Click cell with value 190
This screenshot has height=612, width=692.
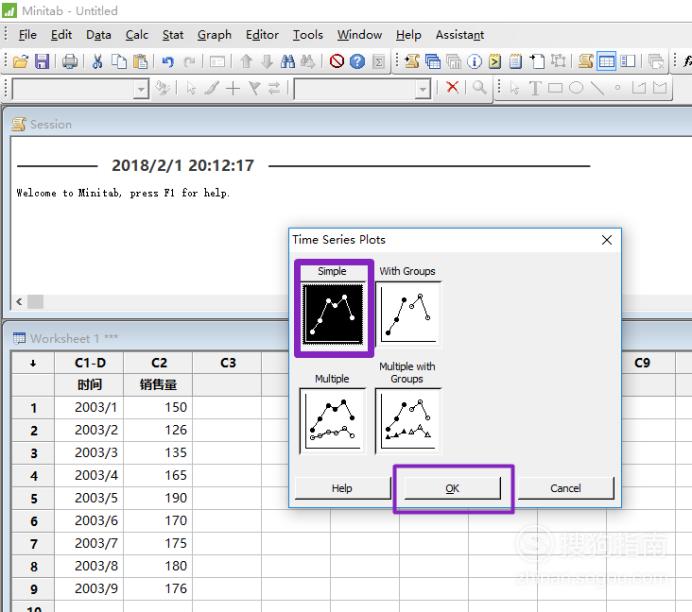click(159, 498)
